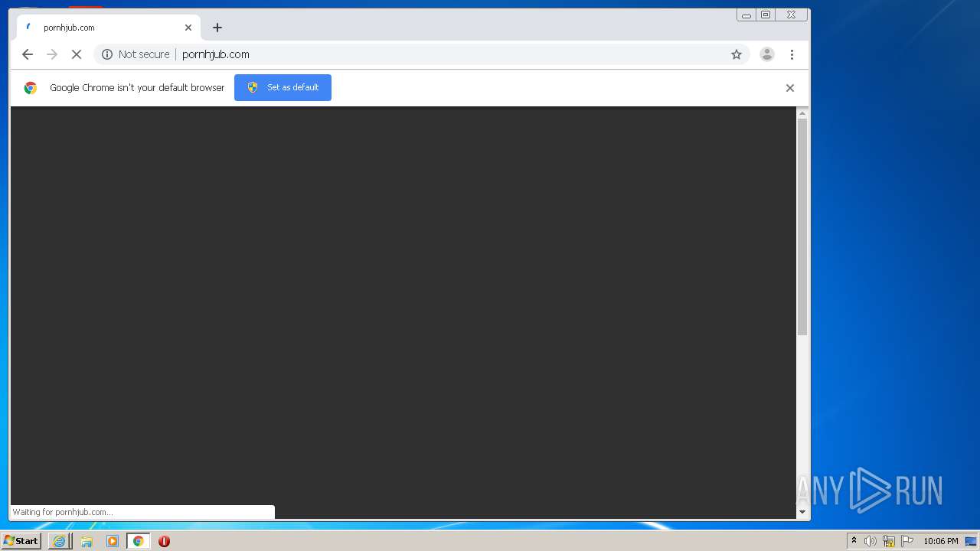Open Windows Media Player from taskbar
980x551 pixels.
[113, 541]
